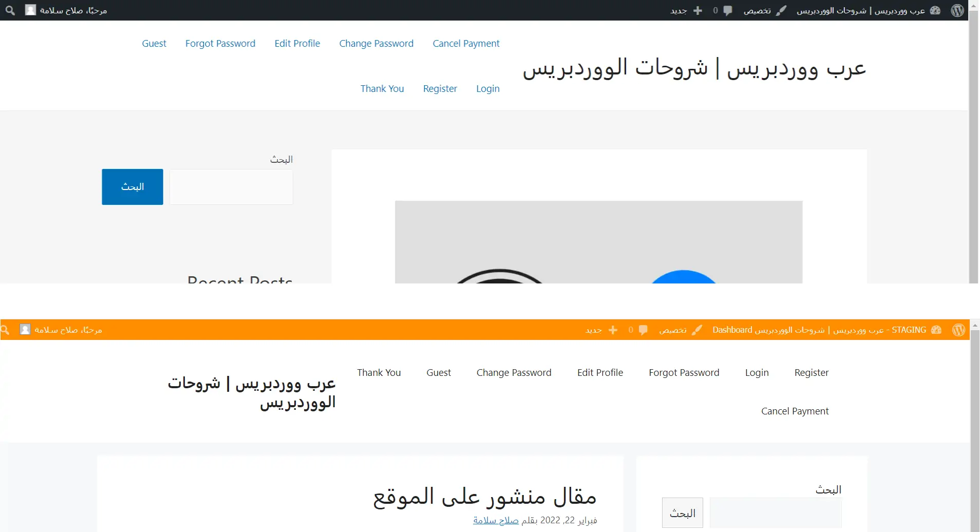Image resolution: width=980 pixels, height=532 pixels.
Task: Click the WordPress logo in top admin bar
Action: pos(957,10)
